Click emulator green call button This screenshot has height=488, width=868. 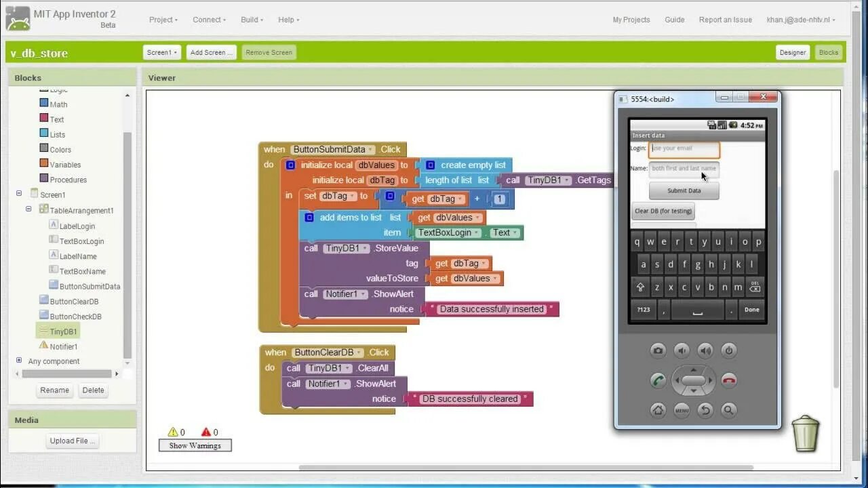(658, 380)
